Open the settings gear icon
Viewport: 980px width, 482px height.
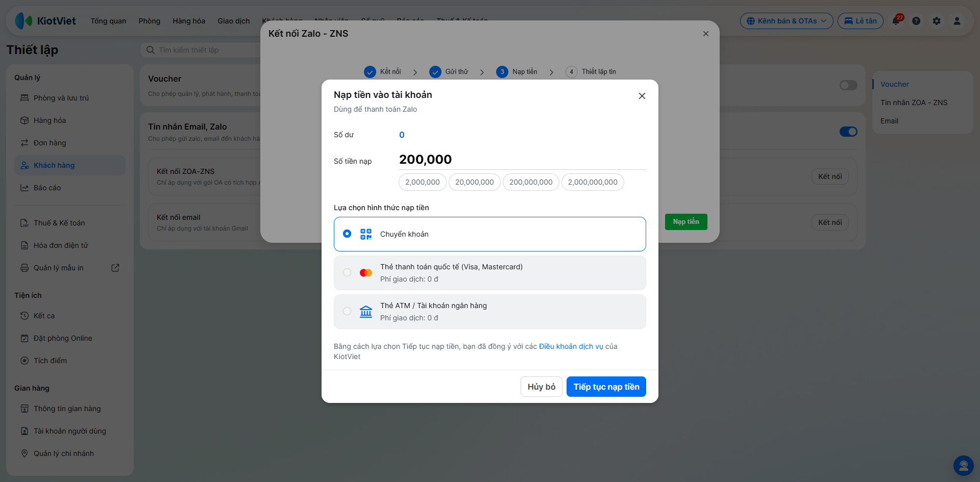(937, 21)
